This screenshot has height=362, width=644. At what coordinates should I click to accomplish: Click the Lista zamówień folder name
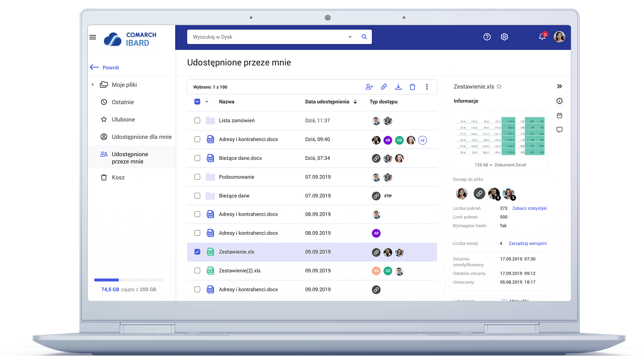coord(237,121)
